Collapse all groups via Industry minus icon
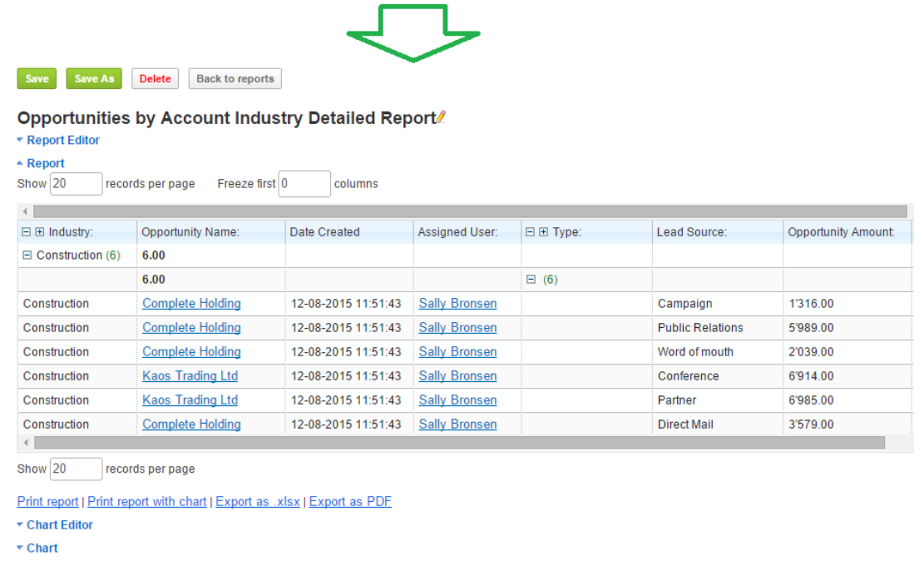The width and height of the screenshot is (924, 566). click(27, 232)
